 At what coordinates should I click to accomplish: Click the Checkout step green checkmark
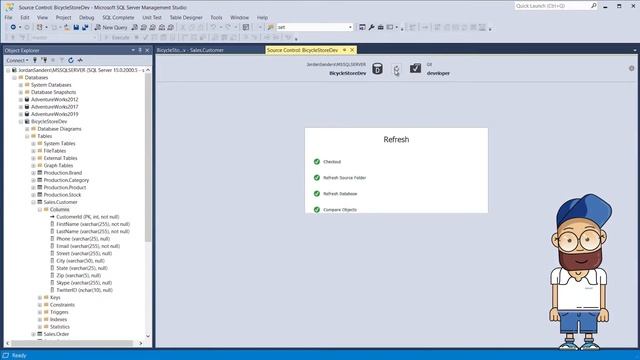pyautogui.click(x=317, y=162)
